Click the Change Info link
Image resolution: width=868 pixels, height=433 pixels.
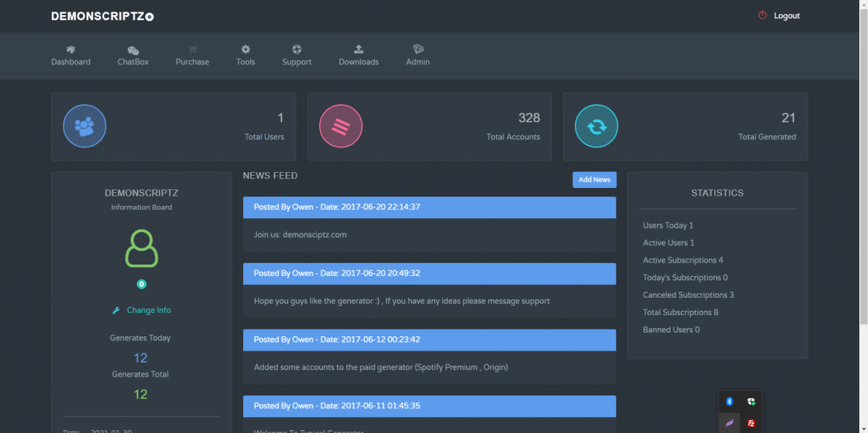pos(148,310)
